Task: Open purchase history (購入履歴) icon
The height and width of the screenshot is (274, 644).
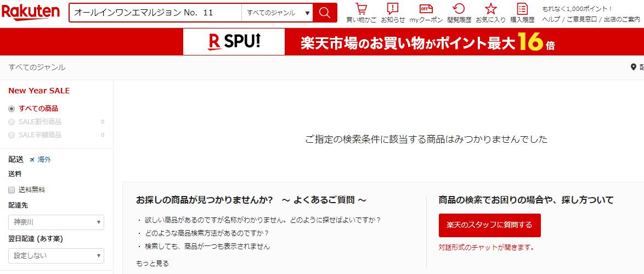Action: [x=522, y=13]
